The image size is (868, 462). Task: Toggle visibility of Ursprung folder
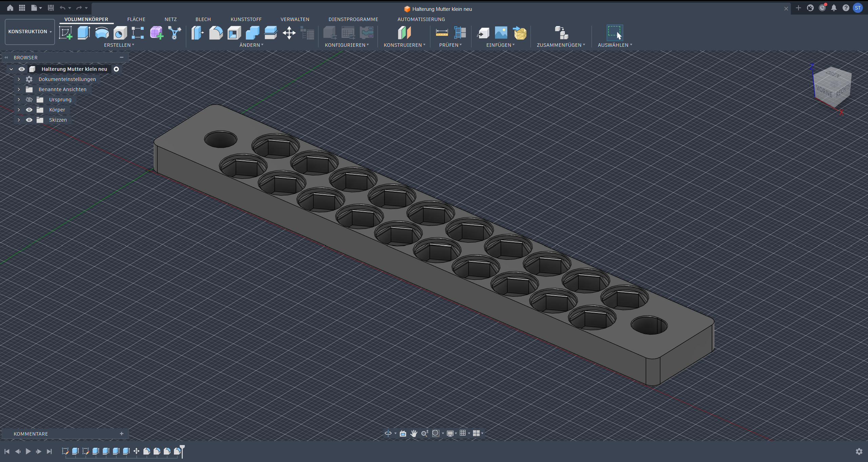(x=29, y=100)
